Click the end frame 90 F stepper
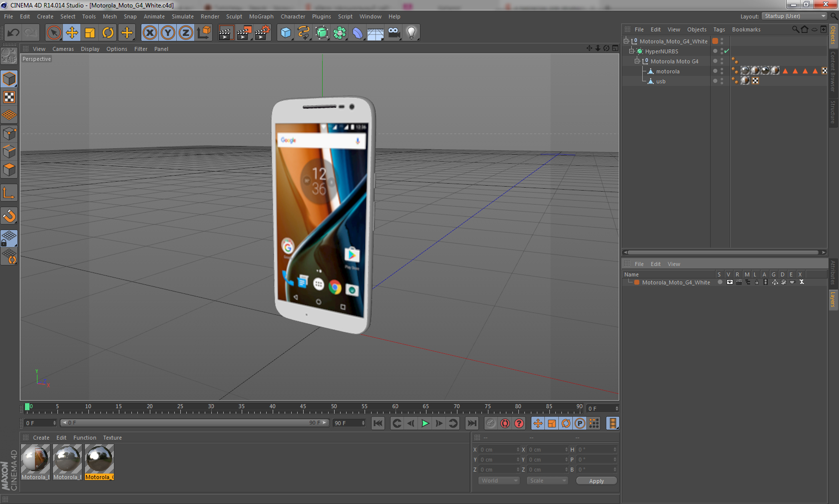Viewport: 839px width, 504px height. pyautogui.click(x=363, y=423)
